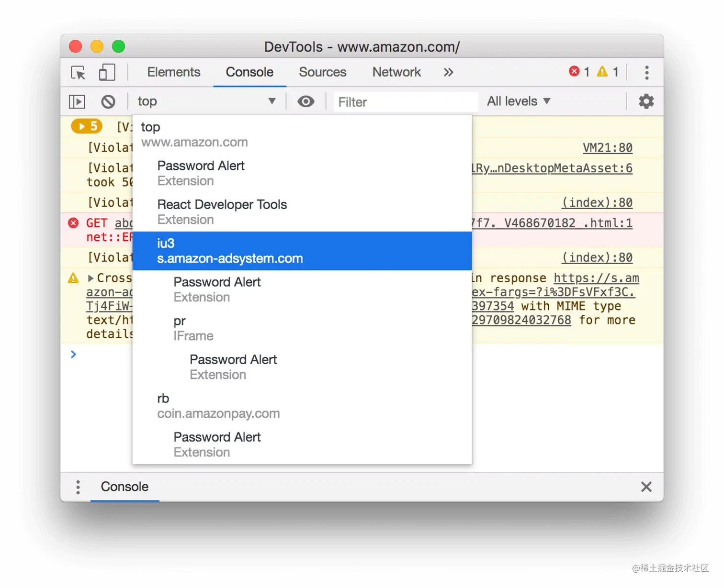Open the All levels dropdown
Viewport: 724px width, 588px height.
coord(519,101)
